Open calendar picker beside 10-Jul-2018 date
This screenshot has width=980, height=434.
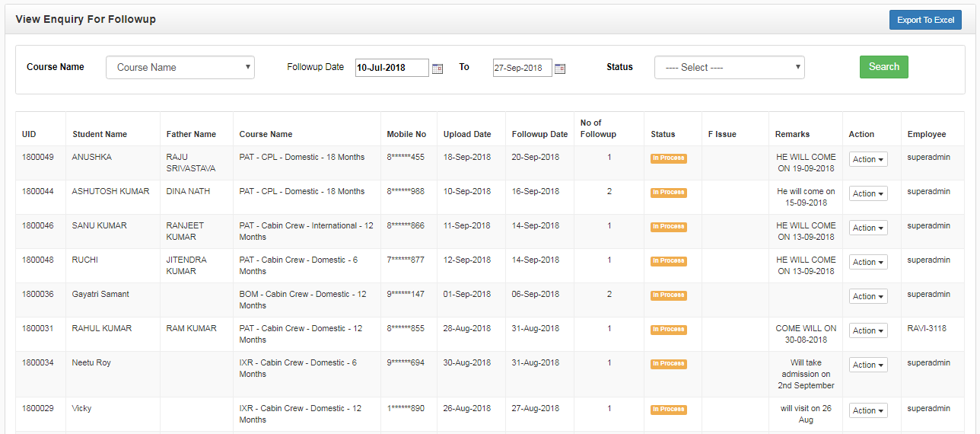coord(437,69)
